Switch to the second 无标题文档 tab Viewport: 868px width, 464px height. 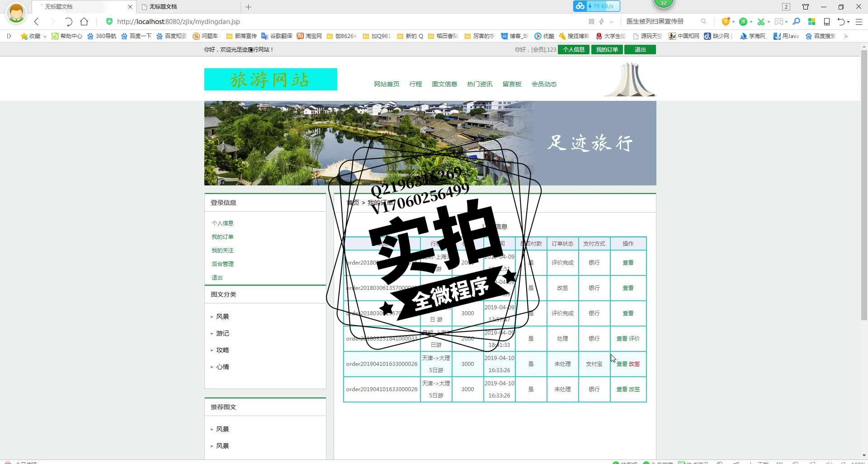coord(188,7)
